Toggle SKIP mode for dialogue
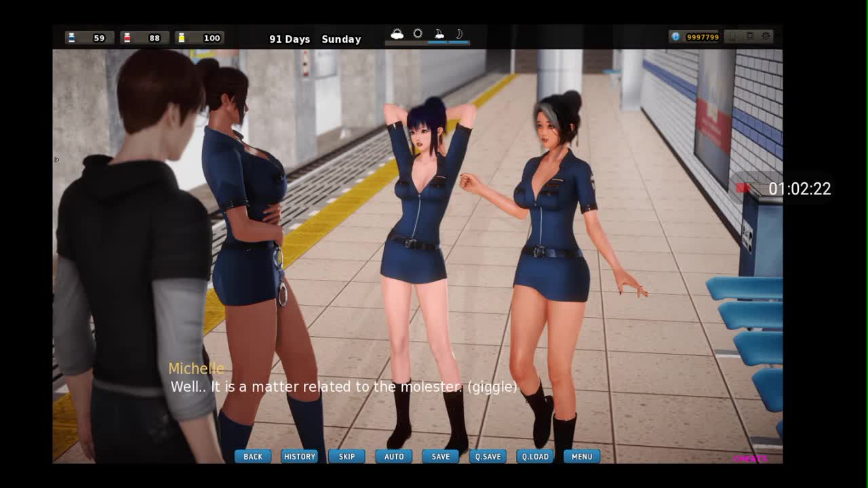The image size is (868, 488). [347, 457]
